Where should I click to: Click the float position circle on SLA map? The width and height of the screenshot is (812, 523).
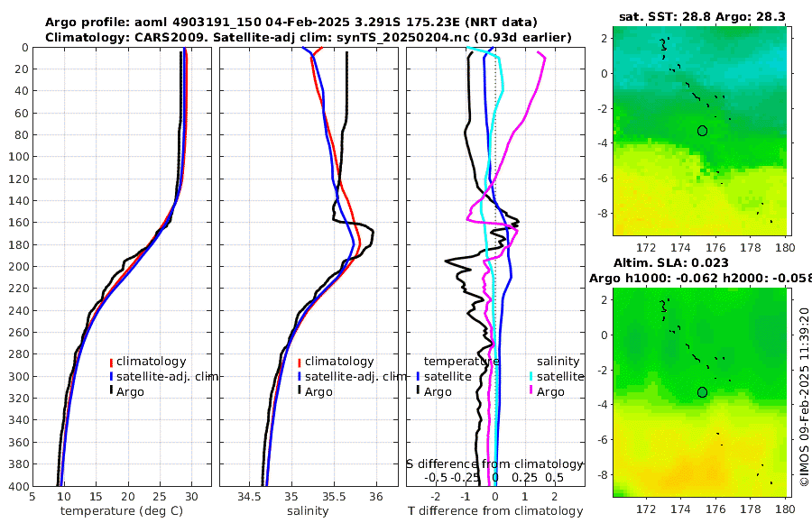702,392
